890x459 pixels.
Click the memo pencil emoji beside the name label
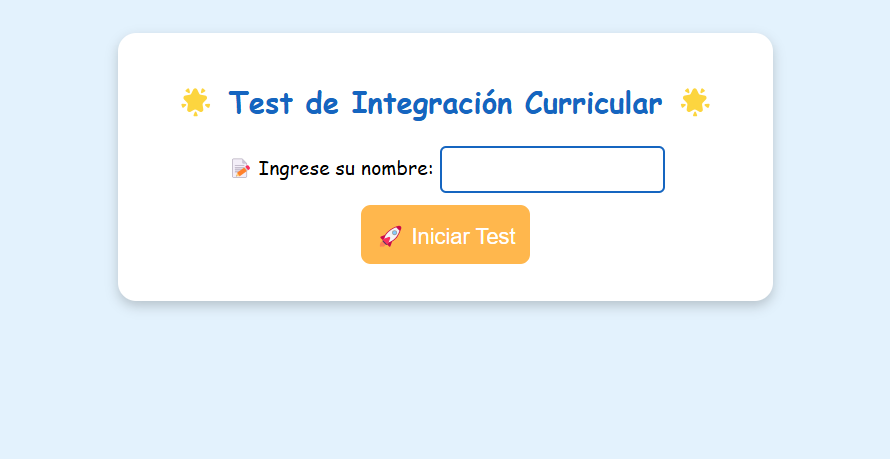point(240,169)
